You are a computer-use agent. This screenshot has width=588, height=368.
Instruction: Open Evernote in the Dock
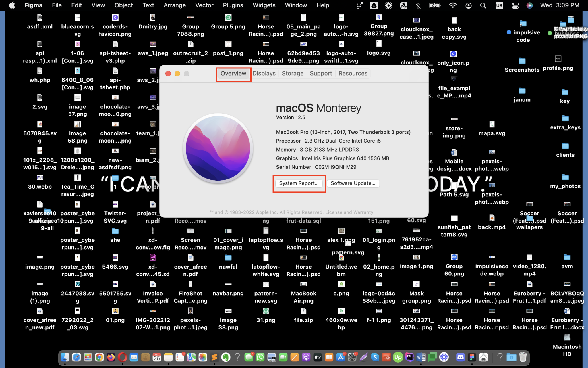[225, 357]
